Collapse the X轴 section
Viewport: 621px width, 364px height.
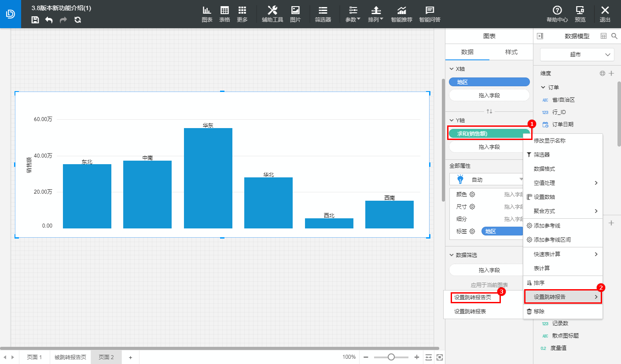[x=451, y=69]
